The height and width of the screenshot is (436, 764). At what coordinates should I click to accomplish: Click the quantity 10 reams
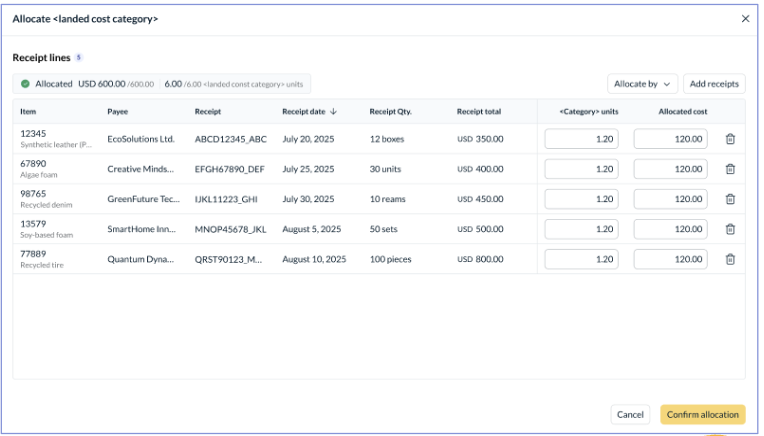click(387, 199)
